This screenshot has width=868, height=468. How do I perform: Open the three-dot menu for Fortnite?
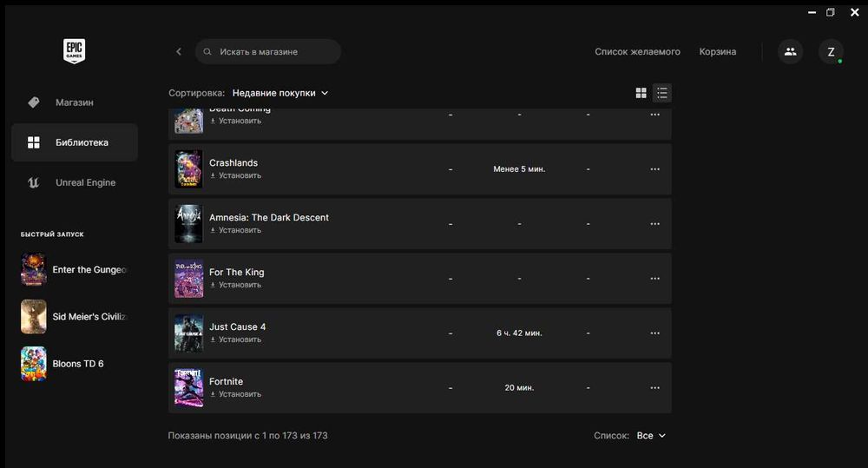pyautogui.click(x=654, y=387)
